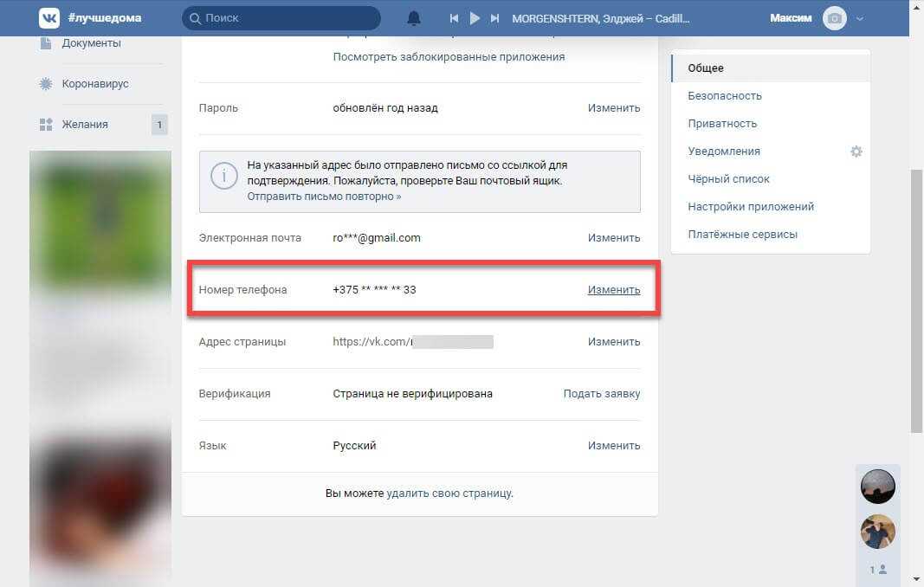
Task: Click the Максим name in header
Action: 791,18
